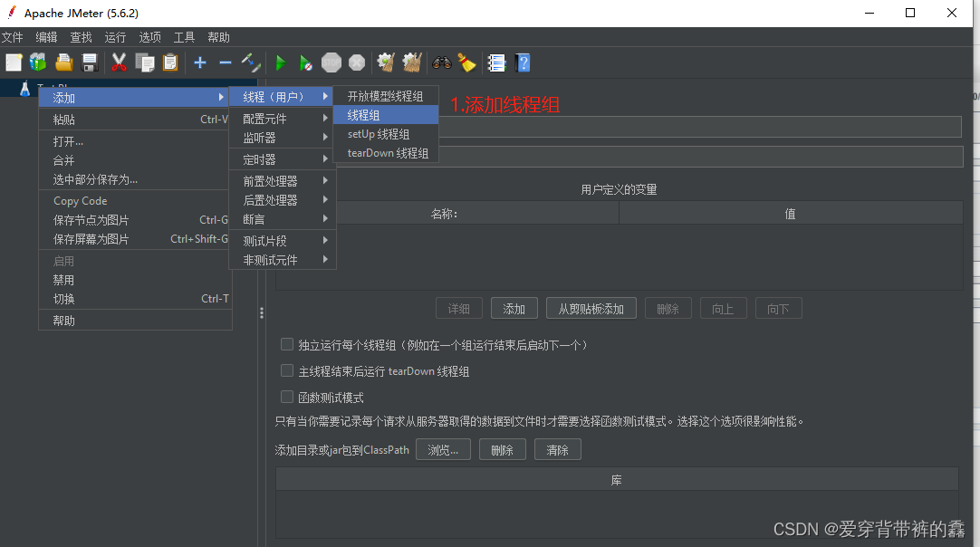The height and width of the screenshot is (547, 980).
Task: Choose 选中部分保存为... context entry
Action: [134, 179]
